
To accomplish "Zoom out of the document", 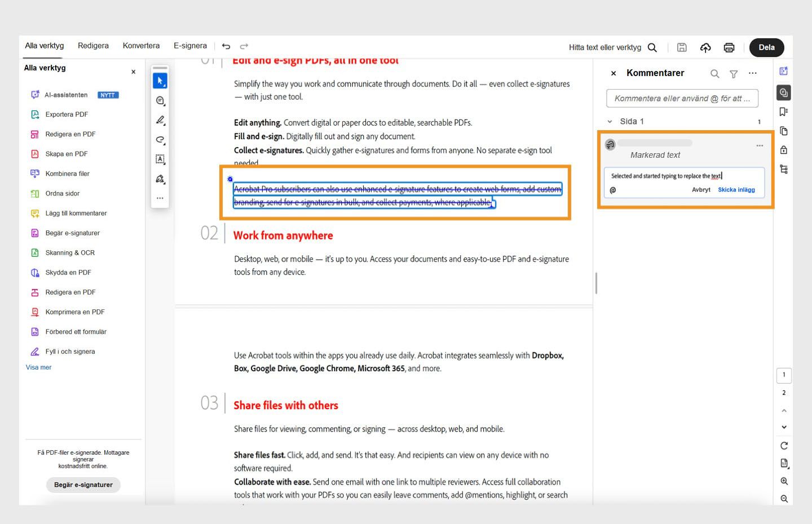I will pos(784,499).
